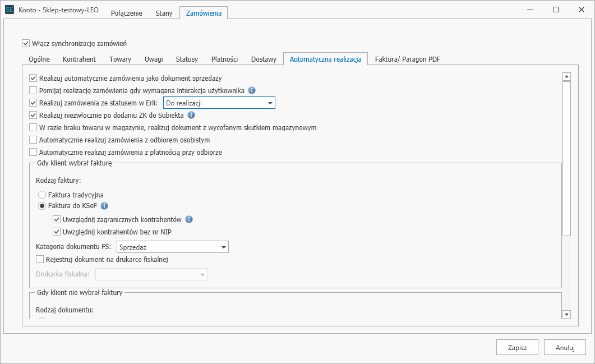
Task: Uncheck Realizuj niezwłocznie po dodaniu ZK do Subiekta
Action: click(x=33, y=115)
